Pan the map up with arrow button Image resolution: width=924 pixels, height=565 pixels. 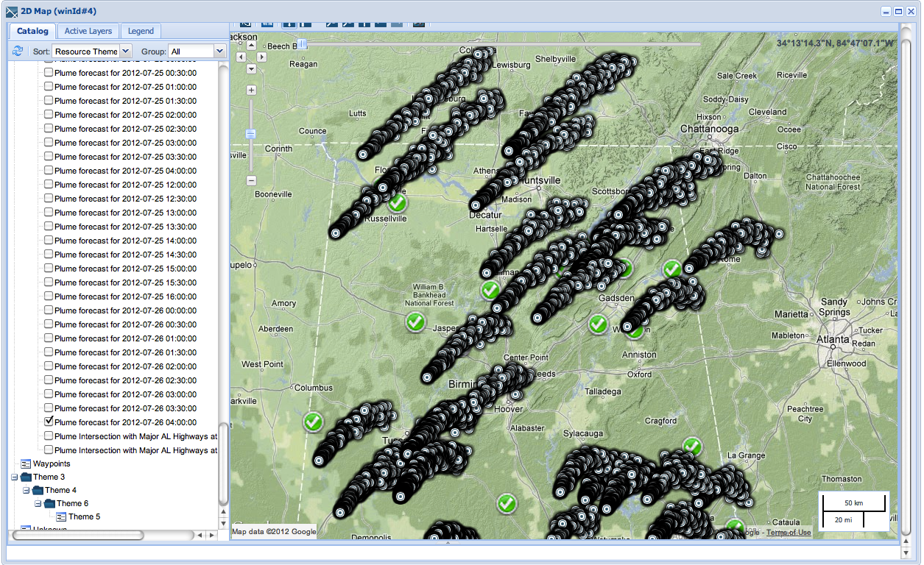coord(251,45)
